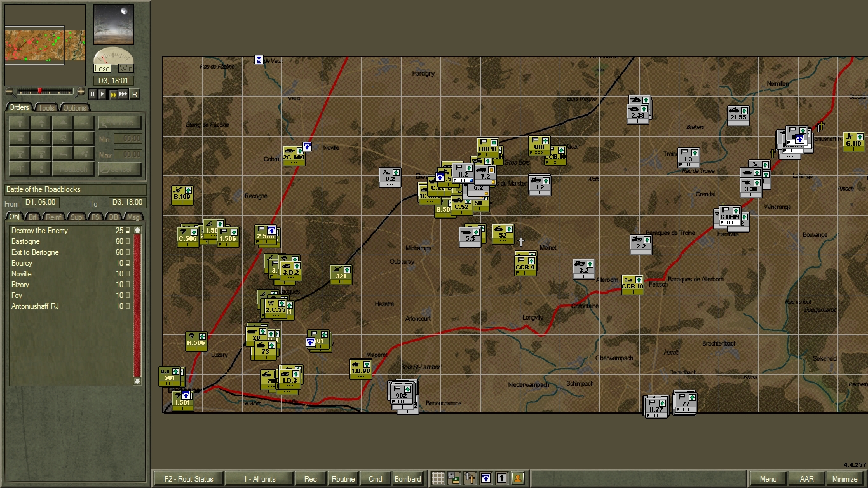Select the Bourcy objective
The width and height of the screenshot is (868, 488).
71,263
